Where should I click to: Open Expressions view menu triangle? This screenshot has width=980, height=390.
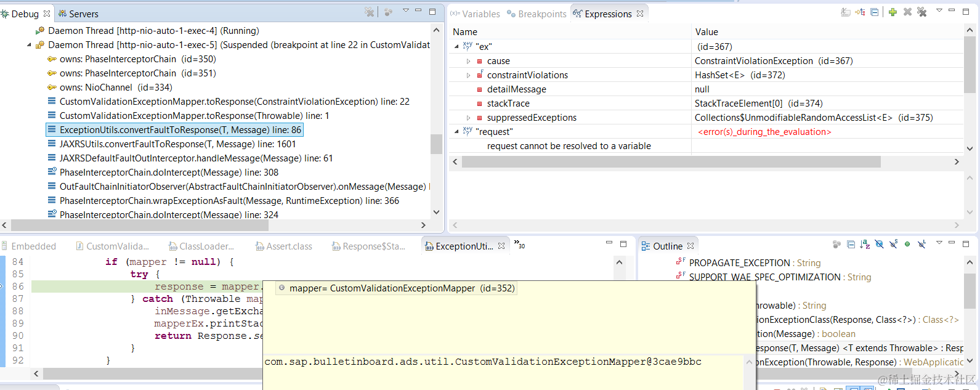point(939,11)
